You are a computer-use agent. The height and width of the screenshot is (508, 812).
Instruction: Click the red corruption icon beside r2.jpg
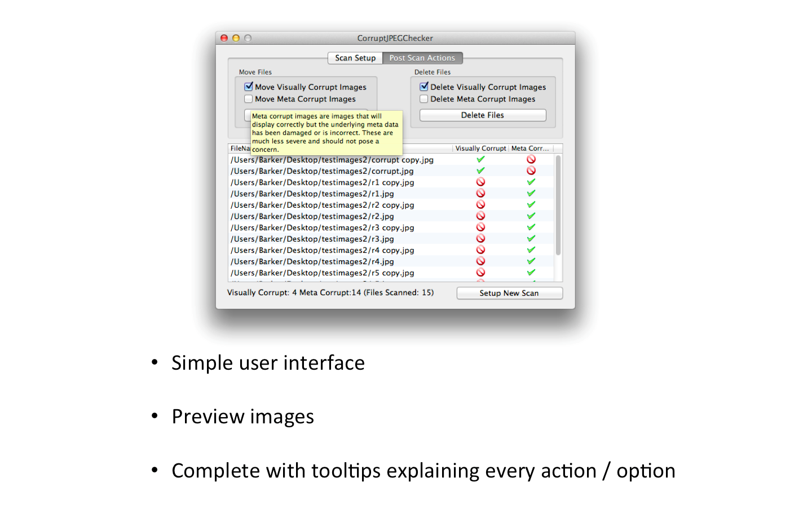[x=480, y=216]
